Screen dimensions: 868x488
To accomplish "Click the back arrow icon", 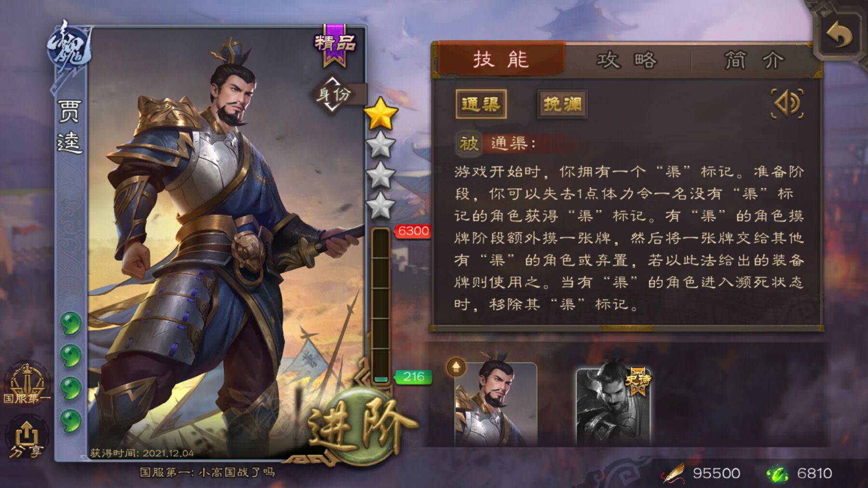I will (x=839, y=35).
